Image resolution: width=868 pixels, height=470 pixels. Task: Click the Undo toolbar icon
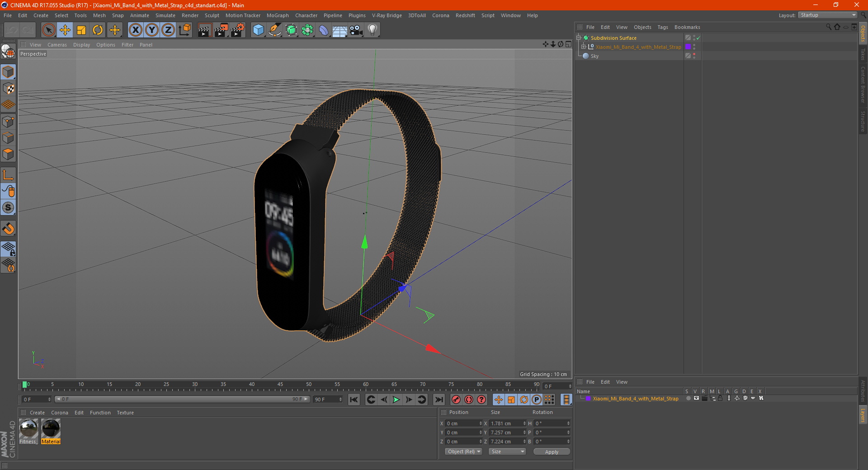(12, 30)
